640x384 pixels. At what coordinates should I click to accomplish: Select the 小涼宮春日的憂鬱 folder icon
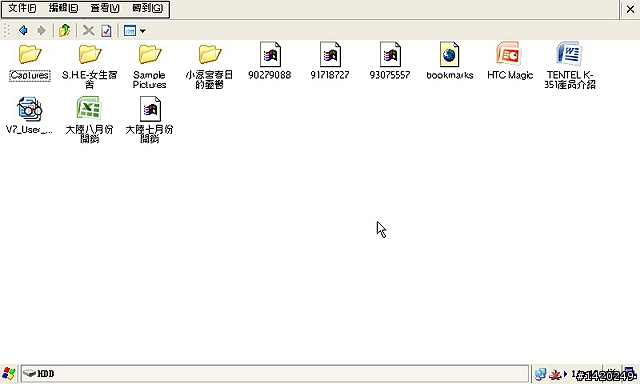[x=210, y=54]
